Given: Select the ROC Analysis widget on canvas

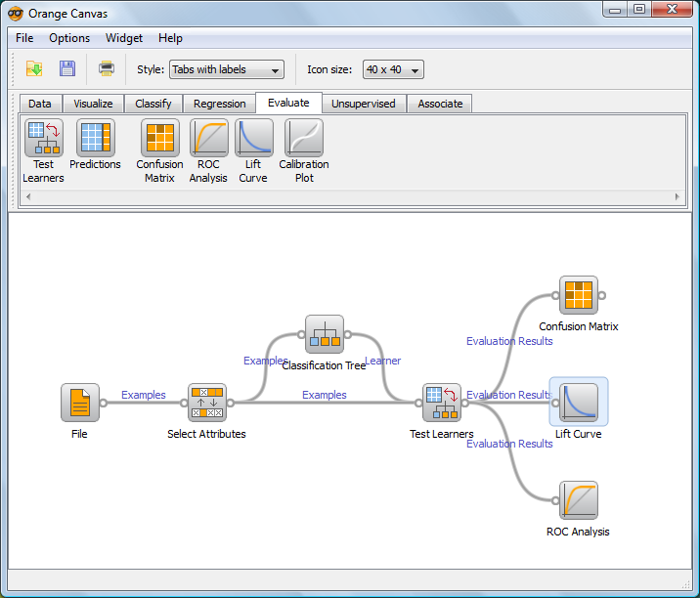Looking at the screenshot, I should [579, 500].
